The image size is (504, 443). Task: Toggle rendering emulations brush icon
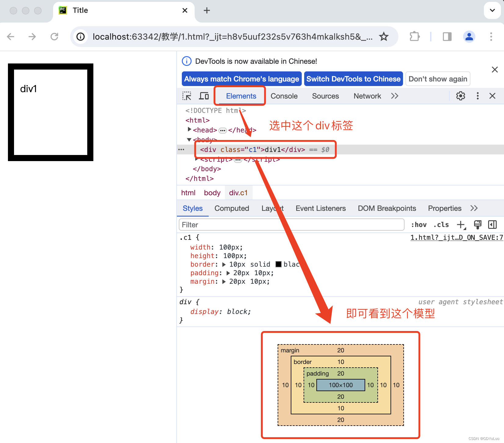click(478, 225)
